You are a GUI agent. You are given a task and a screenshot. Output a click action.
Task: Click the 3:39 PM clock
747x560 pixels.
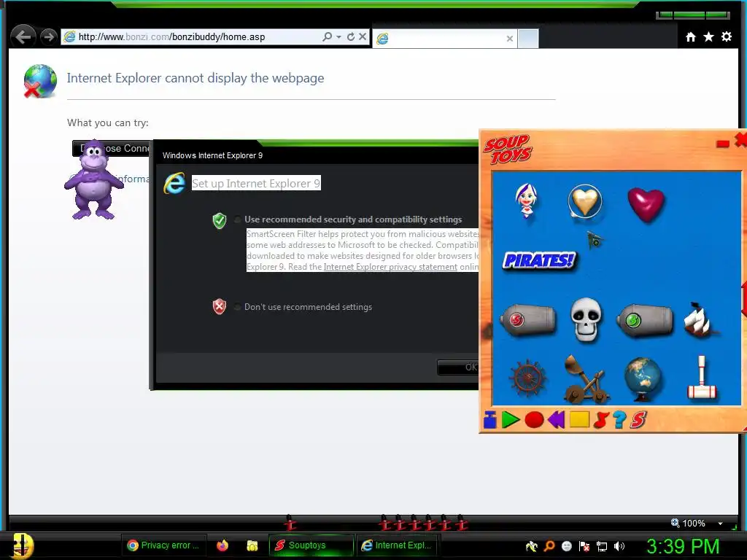coord(683,546)
